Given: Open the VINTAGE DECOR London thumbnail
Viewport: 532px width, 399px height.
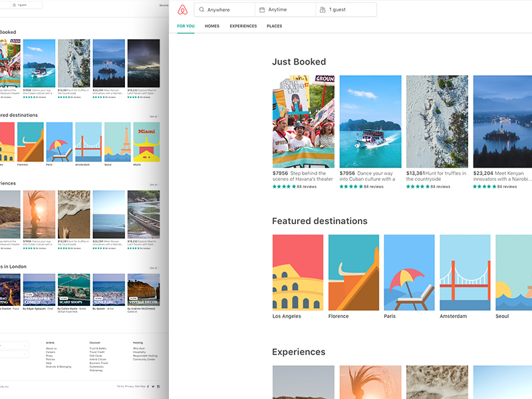Looking at the screenshot, I should 144,290.
